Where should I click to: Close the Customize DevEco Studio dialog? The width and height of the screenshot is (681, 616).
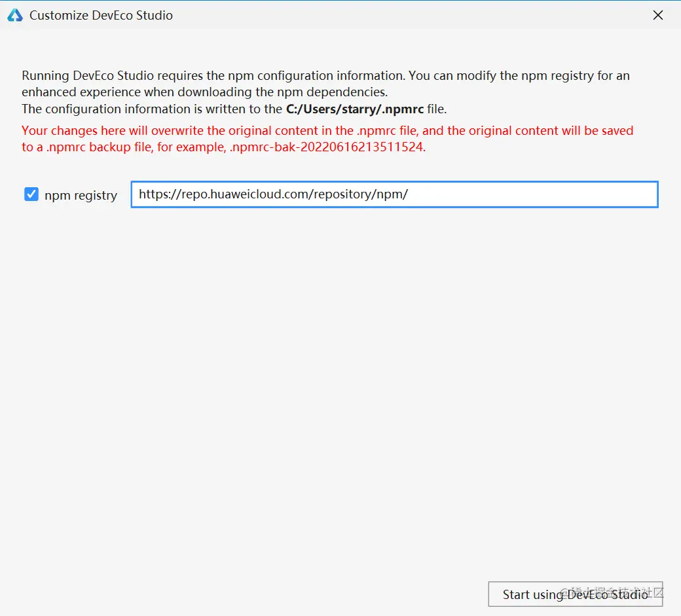tap(658, 15)
